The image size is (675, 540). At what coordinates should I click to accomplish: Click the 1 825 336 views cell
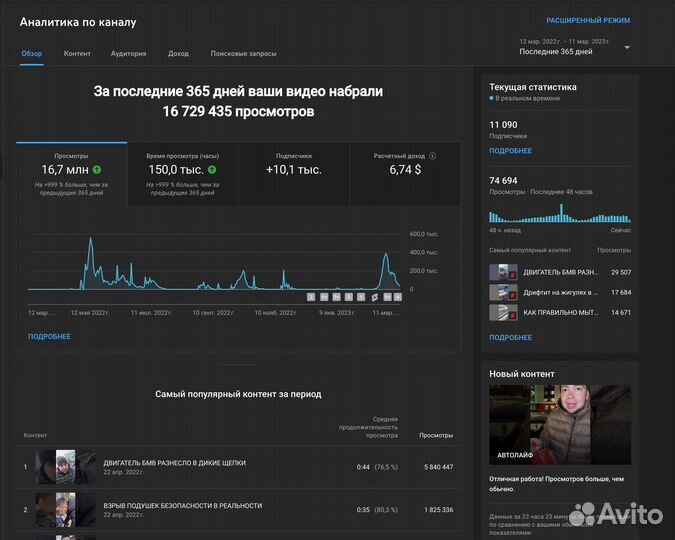(438, 509)
